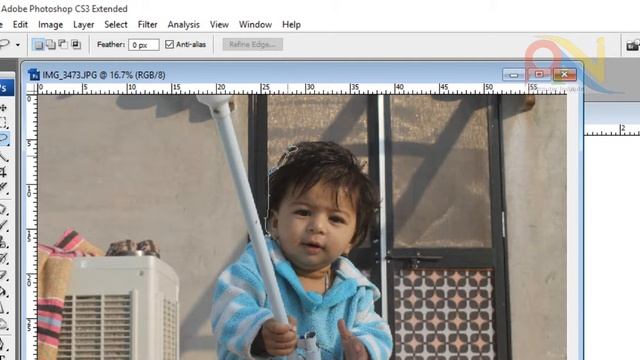Select the Move tool
640x360 pixels.
click(4, 108)
